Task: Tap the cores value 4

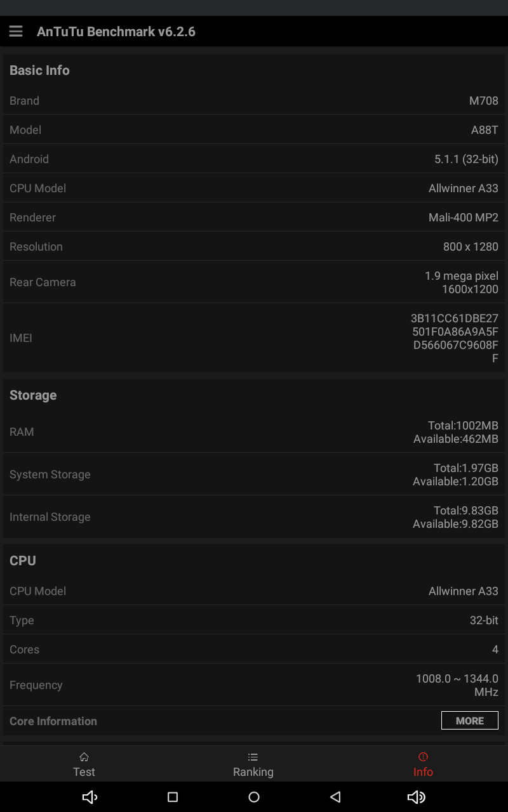Action: pos(495,650)
